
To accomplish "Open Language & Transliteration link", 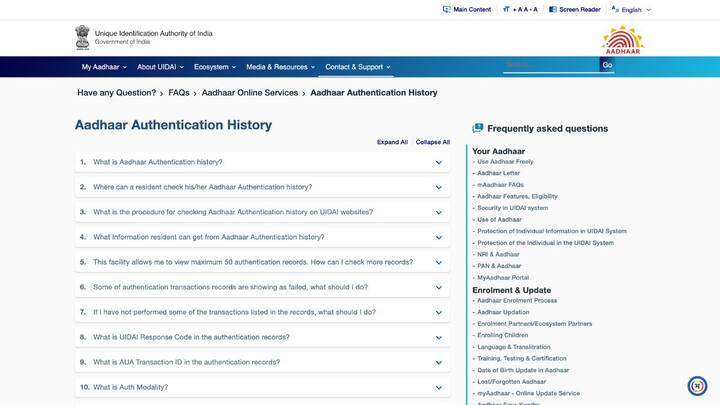I will coord(513,347).
